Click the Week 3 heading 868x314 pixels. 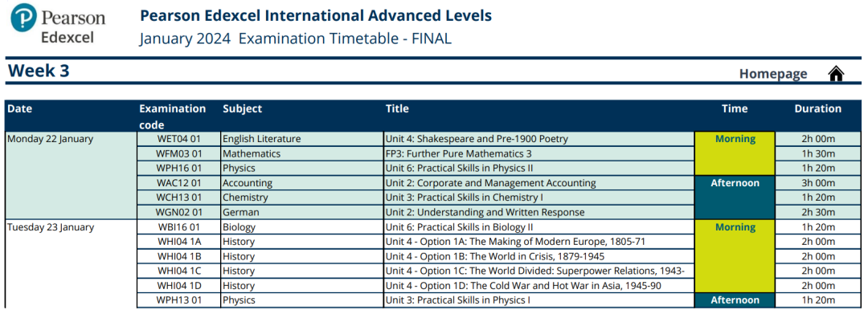(39, 71)
